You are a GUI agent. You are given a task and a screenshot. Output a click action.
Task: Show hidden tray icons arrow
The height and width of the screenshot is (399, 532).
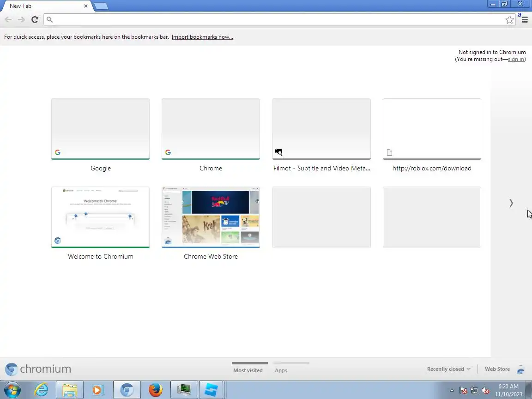[x=452, y=391]
